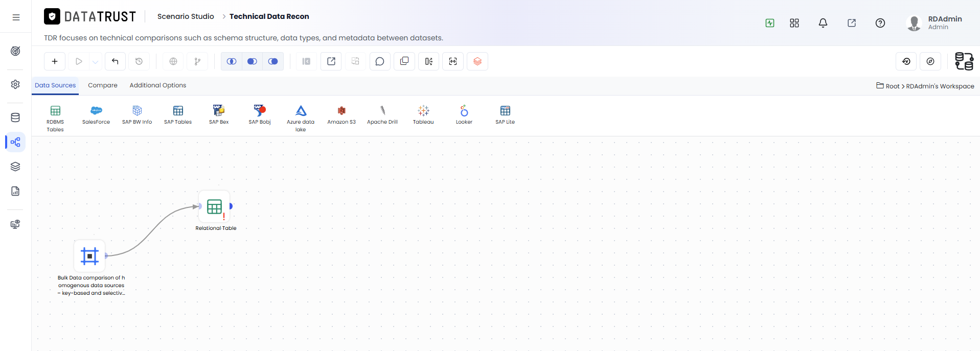Open notifications bell
The width and height of the screenshot is (980, 351).
pos(823,23)
